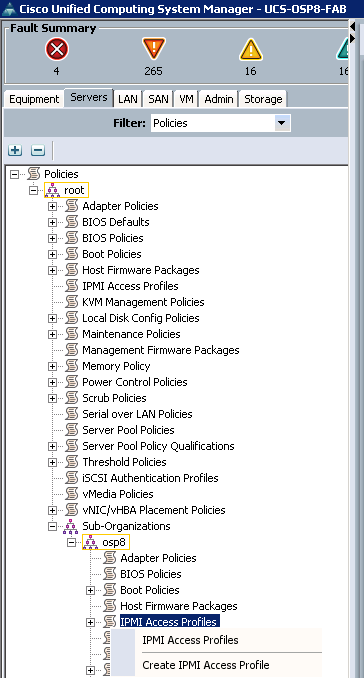This screenshot has height=678, width=364.
Task: Switch to the Servers tab
Action: pos(89,98)
